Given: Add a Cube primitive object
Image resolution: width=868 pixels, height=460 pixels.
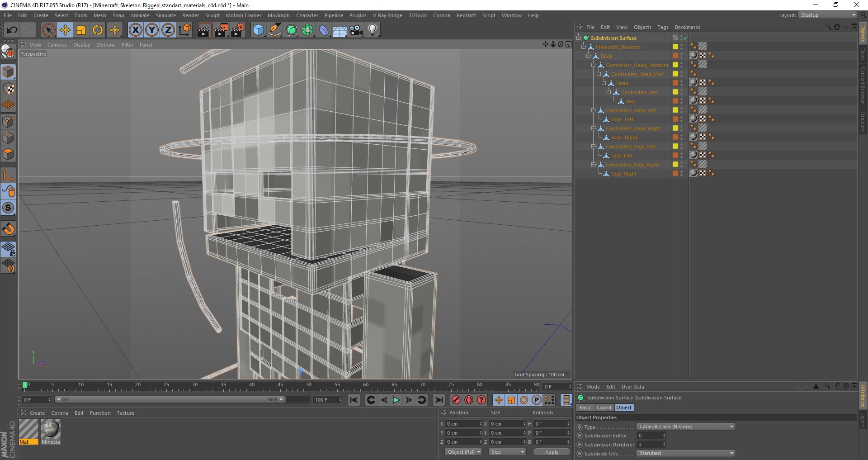Looking at the screenshot, I should pyautogui.click(x=258, y=30).
